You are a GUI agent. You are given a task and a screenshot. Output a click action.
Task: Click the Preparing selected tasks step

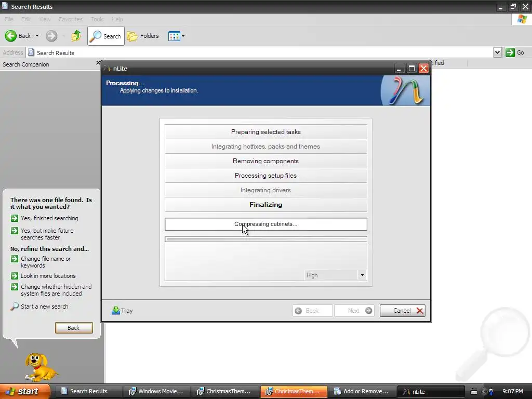(x=265, y=131)
